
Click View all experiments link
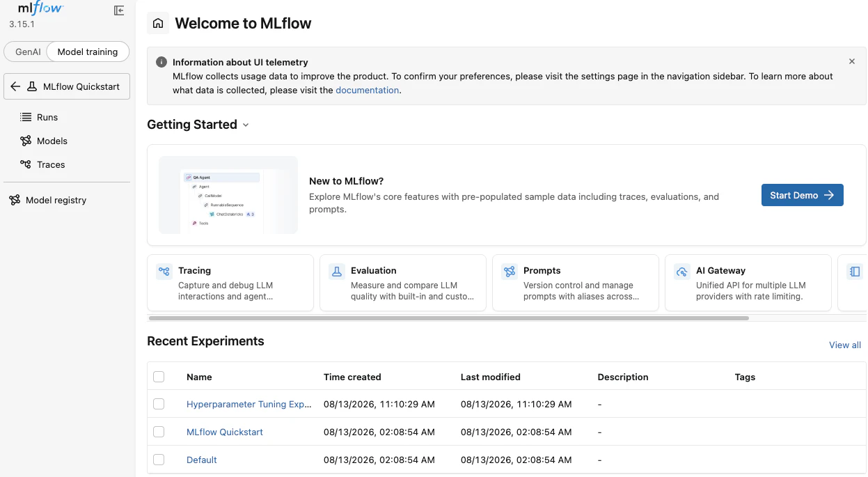(845, 345)
